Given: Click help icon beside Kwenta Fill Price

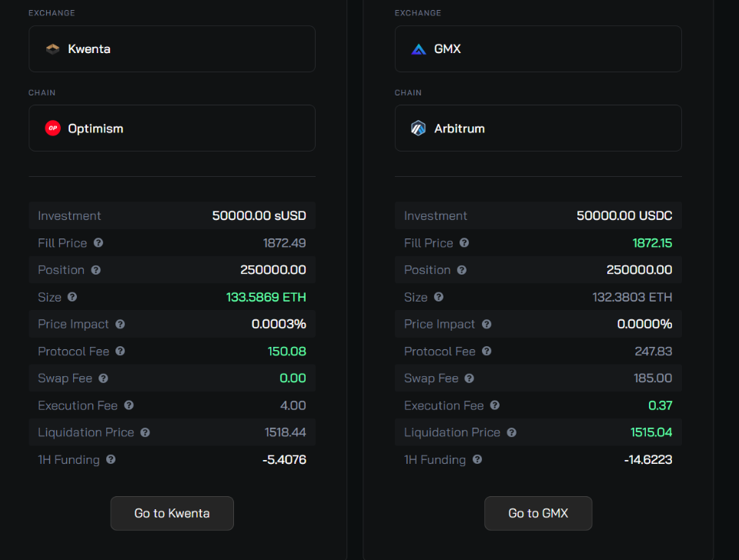Looking at the screenshot, I should coord(98,242).
